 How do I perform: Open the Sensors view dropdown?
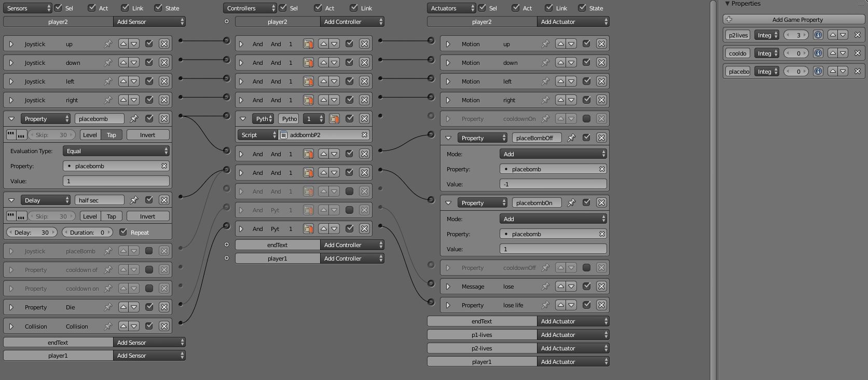click(x=27, y=8)
